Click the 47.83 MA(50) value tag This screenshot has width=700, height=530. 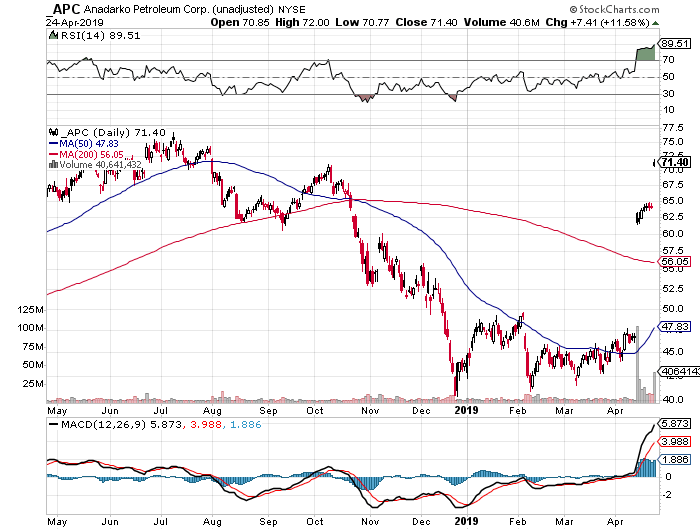point(675,327)
